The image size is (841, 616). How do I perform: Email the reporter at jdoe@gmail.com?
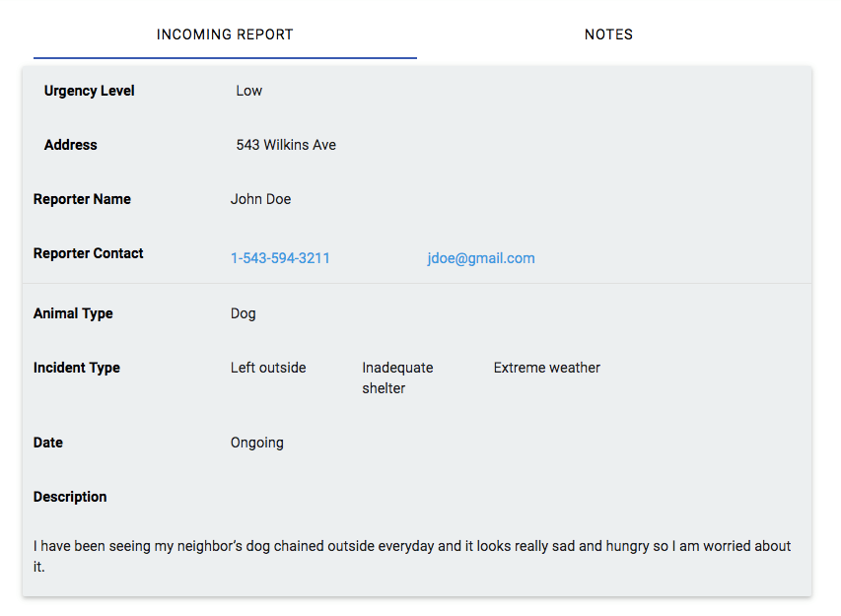[x=481, y=258]
